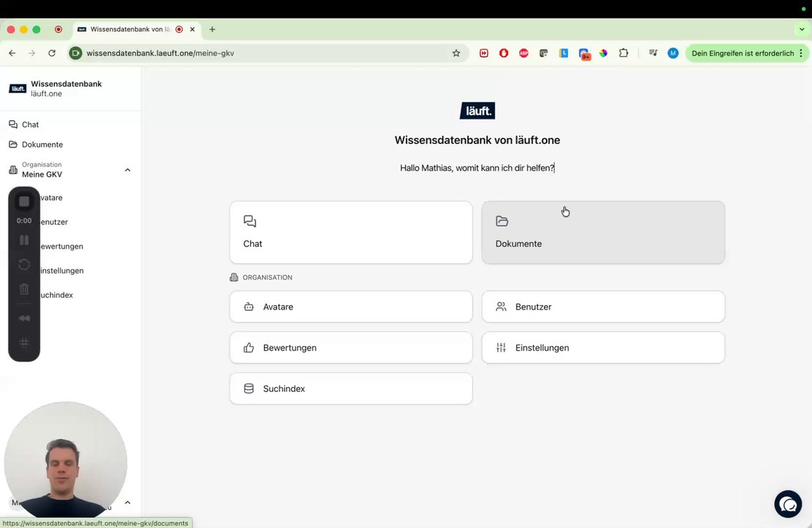Open the browser extensions puzzle icon

pos(623,53)
